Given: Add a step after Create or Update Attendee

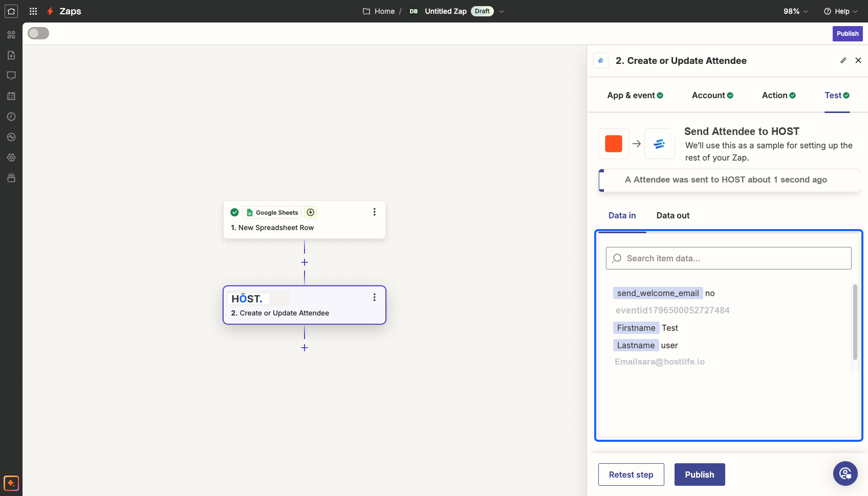Looking at the screenshot, I should click(305, 348).
